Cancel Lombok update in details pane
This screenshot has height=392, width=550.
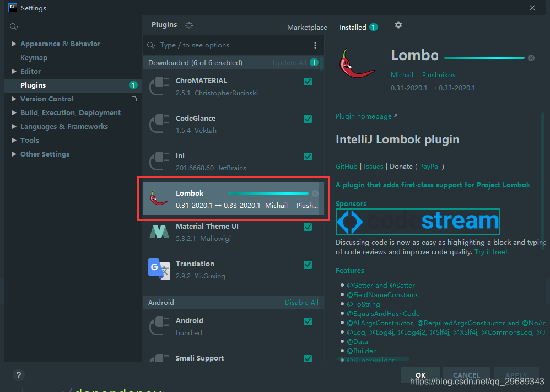point(531,58)
